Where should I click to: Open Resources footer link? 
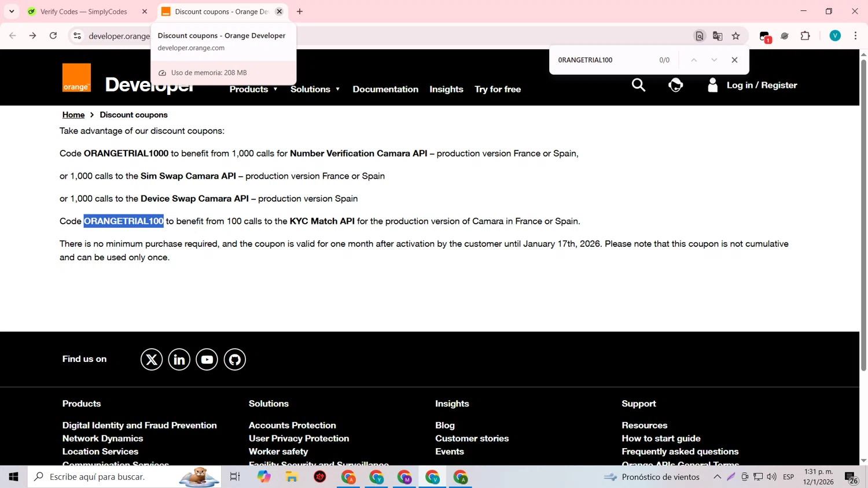(x=645, y=425)
